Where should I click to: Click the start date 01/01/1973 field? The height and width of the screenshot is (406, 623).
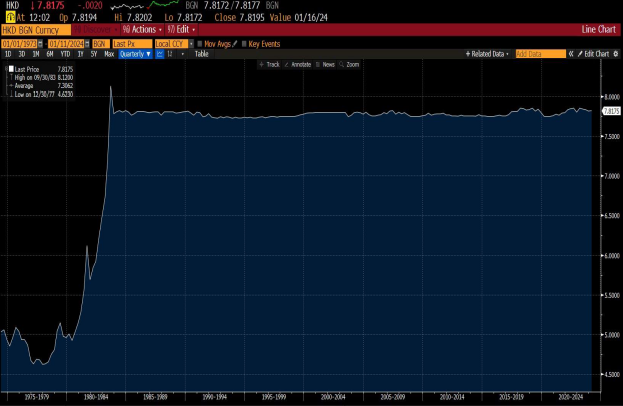click(x=18, y=43)
